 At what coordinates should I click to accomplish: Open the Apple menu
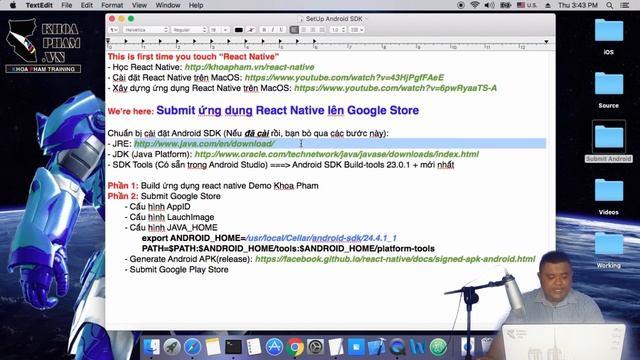[x=13, y=5]
